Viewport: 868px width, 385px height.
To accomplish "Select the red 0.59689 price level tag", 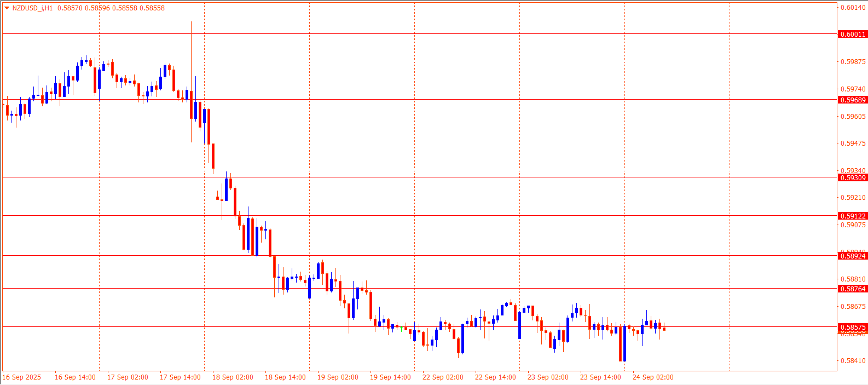I will 853,100.
